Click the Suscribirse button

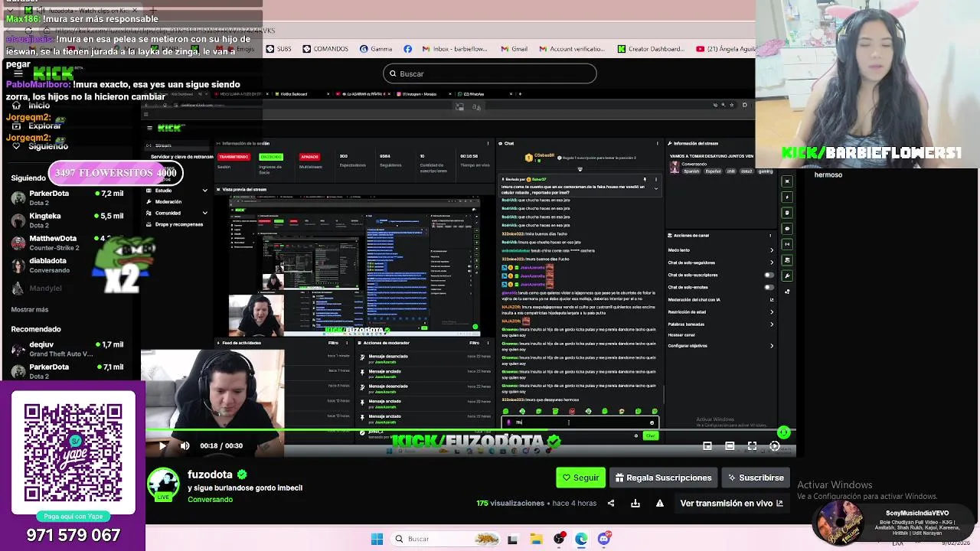click(x=756, y=478)
